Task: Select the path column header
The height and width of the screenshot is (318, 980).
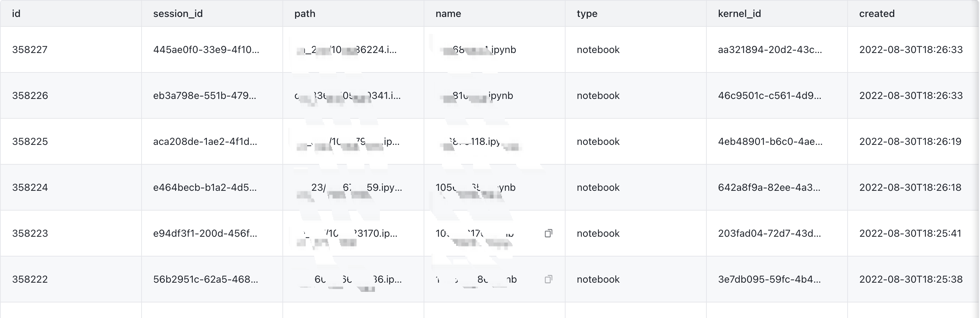Action: click(x=305, y=14)
